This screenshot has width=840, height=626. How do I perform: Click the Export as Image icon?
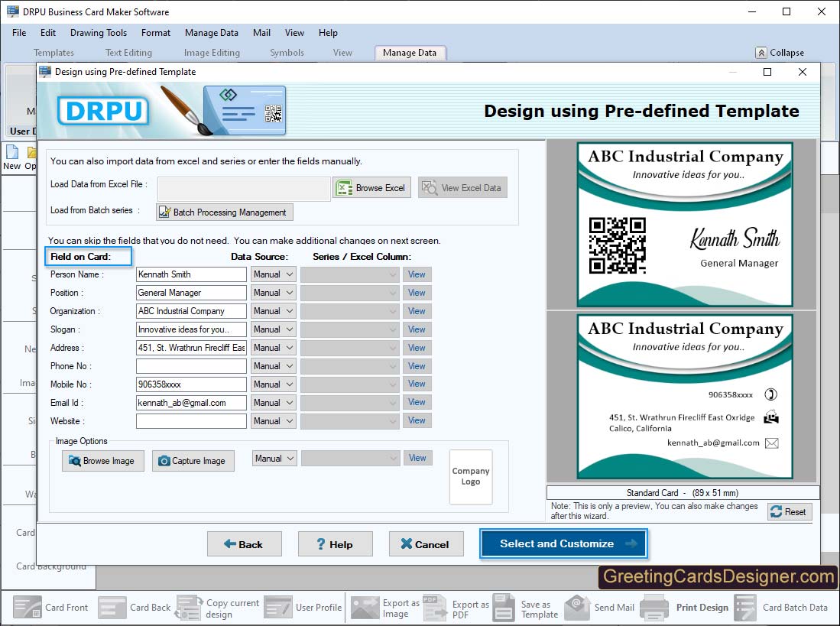tap(365, 607)
